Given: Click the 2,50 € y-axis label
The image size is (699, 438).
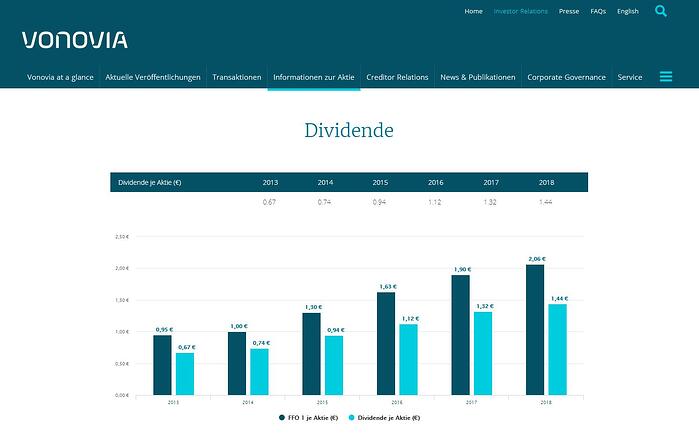Looking at the screenshot, I should [x=122, y=237].
